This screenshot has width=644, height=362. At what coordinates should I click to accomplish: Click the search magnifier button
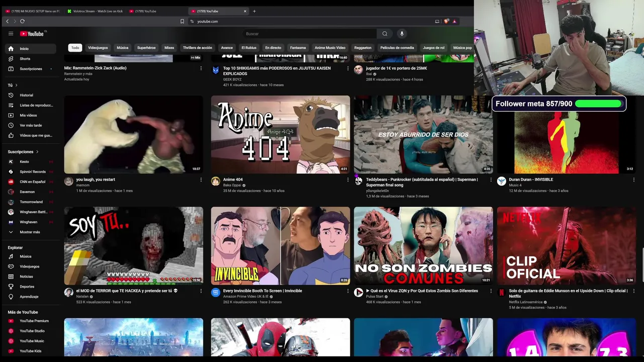click(385, 34)
